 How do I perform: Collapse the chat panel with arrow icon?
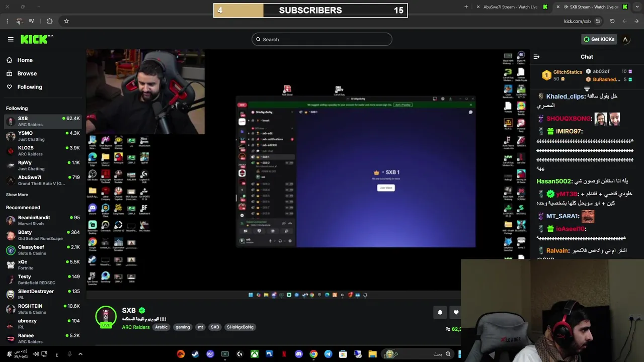pos(536,57)
